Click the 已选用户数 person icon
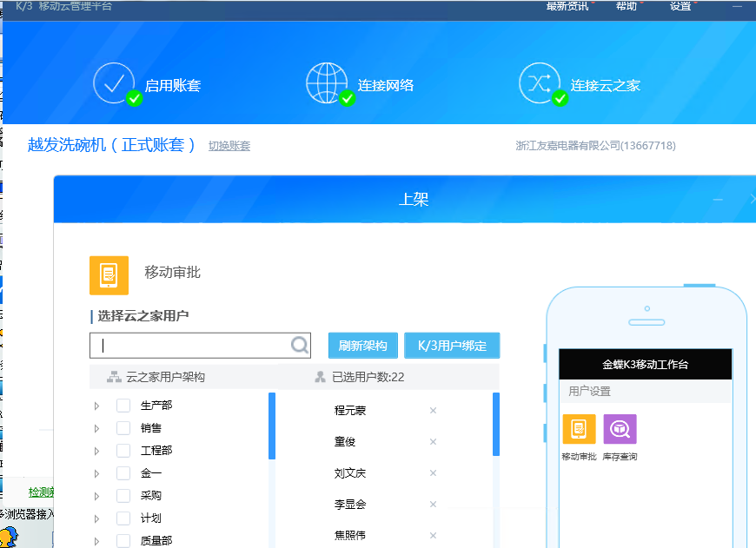Image resolution: width=756 pixels, height=548 pixels. pyautogui.click(x=320, y=377)
